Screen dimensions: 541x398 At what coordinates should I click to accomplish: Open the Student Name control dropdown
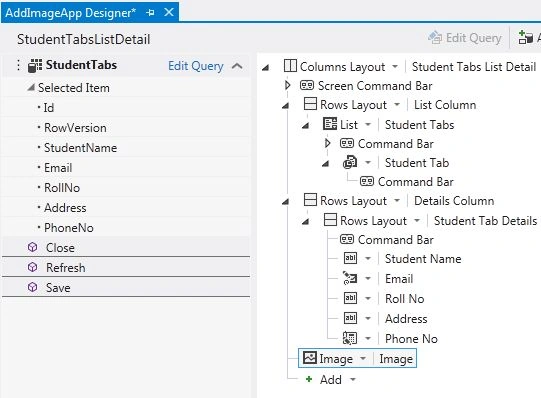(x=368, y=259)
